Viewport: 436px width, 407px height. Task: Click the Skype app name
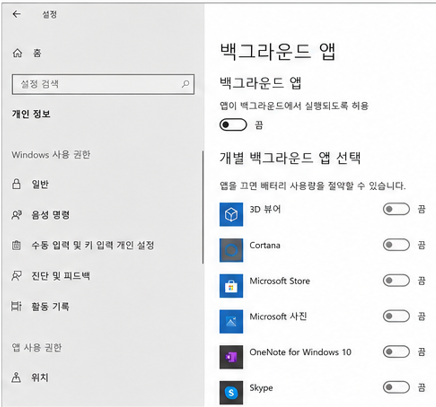261,388
